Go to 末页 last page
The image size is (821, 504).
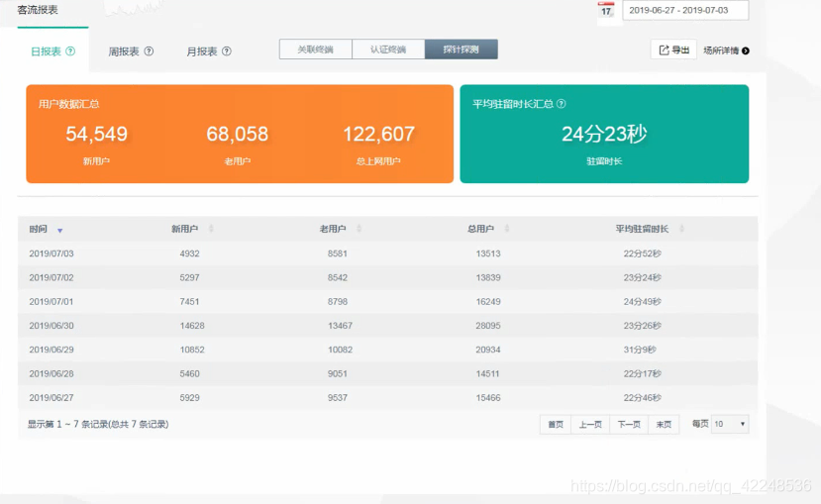point(664,425)
